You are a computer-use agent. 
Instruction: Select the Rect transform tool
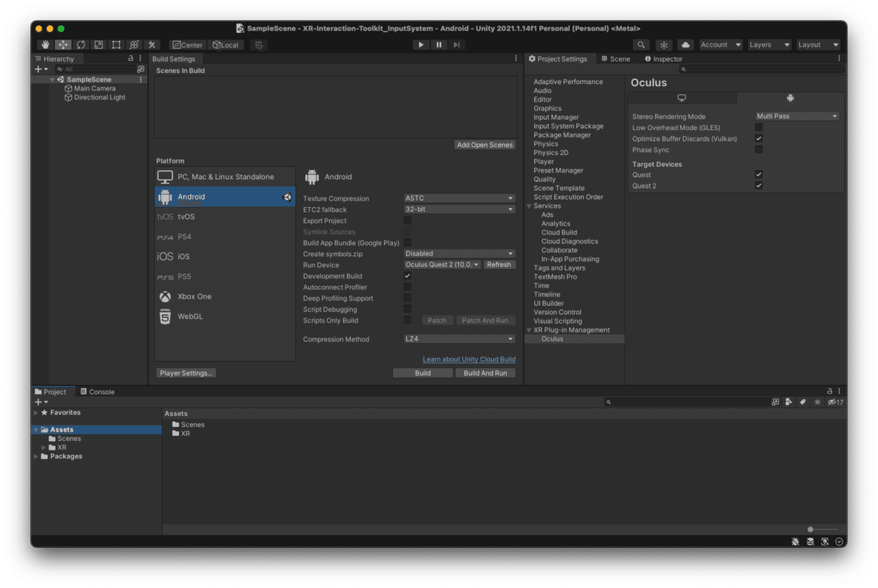pos(116,45)
